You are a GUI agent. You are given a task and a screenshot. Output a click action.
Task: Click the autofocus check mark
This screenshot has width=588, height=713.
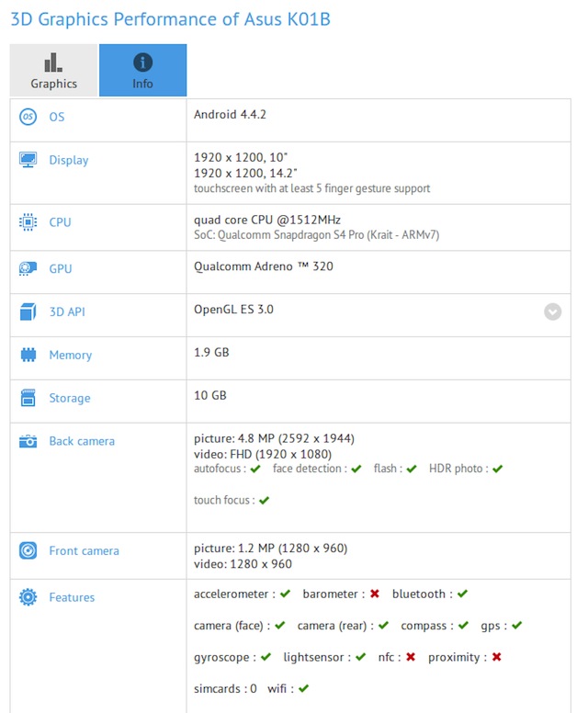pyautogui.click(x=255, y=469)
